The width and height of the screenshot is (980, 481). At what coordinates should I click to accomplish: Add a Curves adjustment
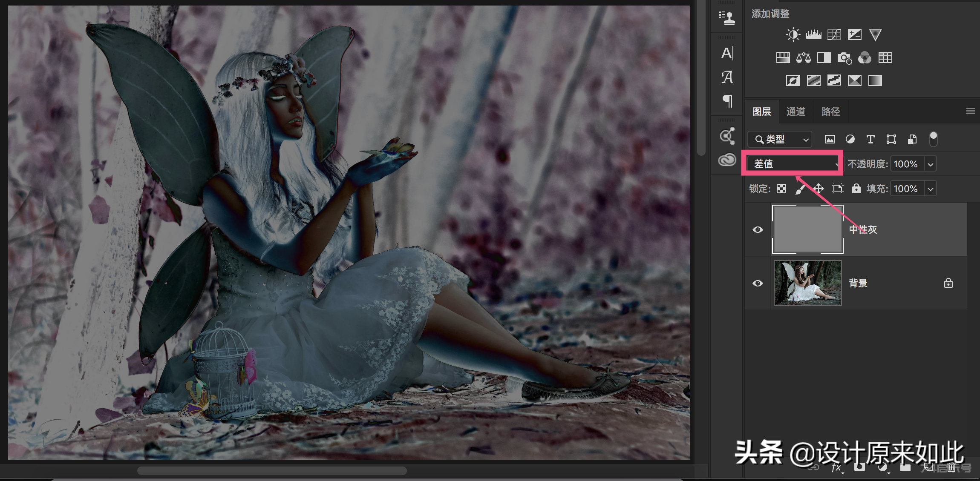click(x=834, y=34)
